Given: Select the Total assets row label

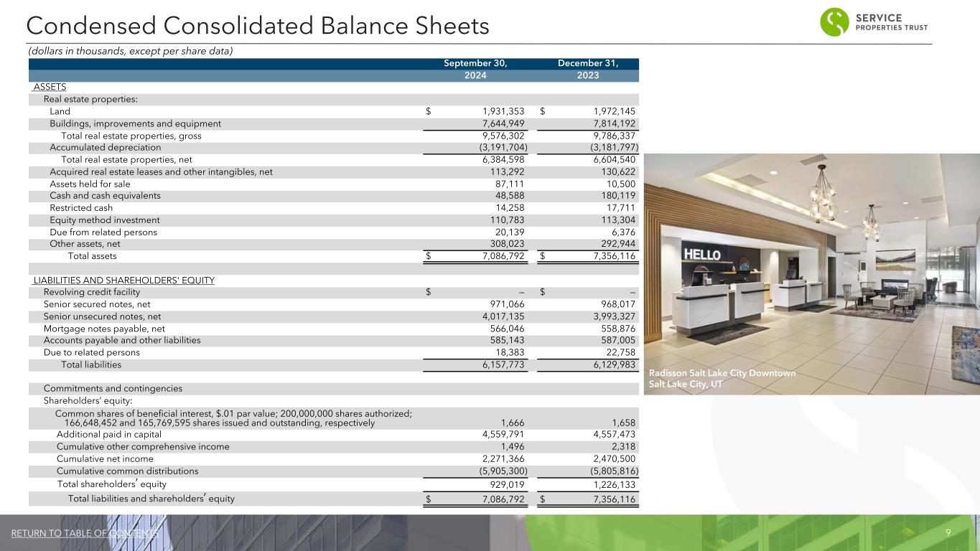Looking at the screenshot, I should tap(92, 256).
